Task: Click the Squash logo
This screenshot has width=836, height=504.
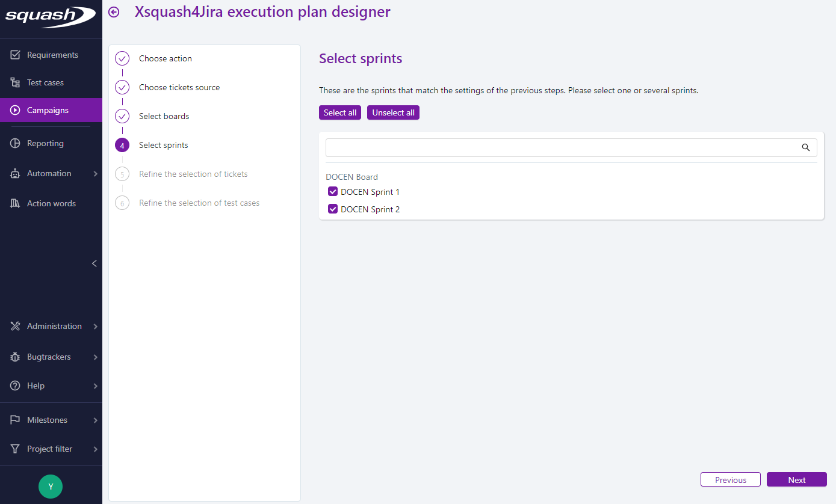Action: pos(51,16)
